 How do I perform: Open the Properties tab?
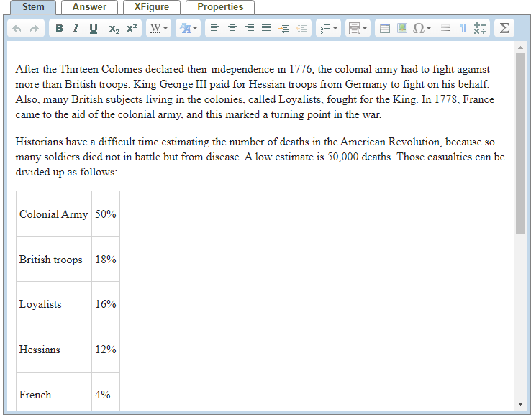point(220,7)
